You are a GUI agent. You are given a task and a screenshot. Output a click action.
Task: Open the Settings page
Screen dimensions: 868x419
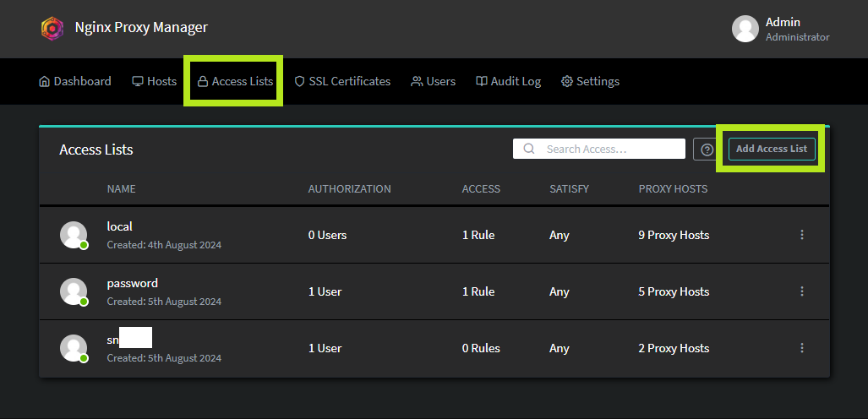[590, 81]
